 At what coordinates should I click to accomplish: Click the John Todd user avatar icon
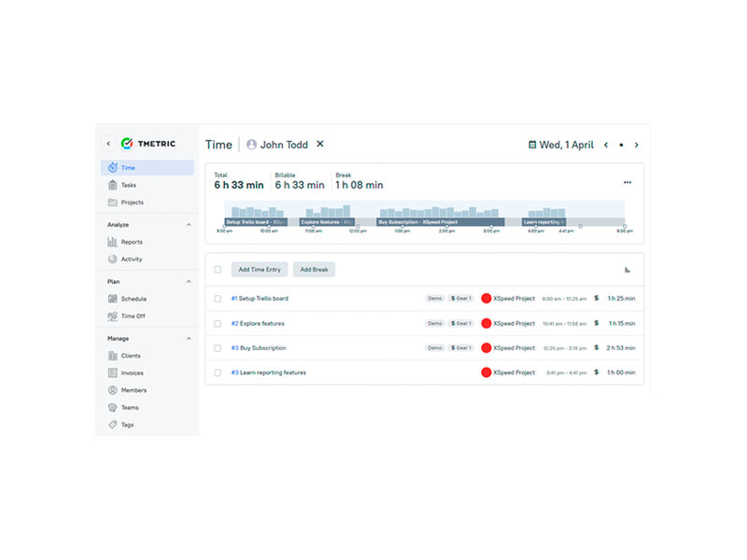(251, 145)
